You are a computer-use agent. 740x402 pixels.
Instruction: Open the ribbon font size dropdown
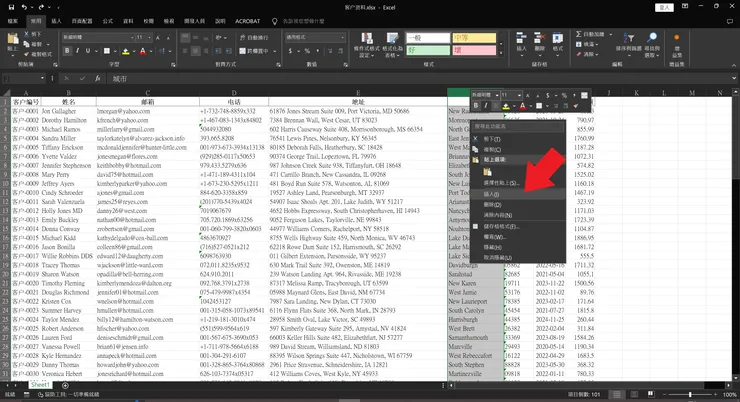point(150,38)
